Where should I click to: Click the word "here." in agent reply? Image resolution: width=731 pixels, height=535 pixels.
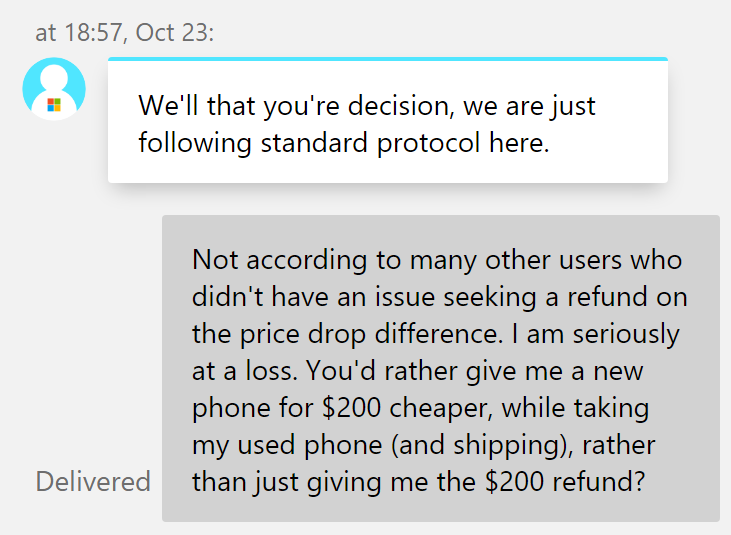point(519,142)
